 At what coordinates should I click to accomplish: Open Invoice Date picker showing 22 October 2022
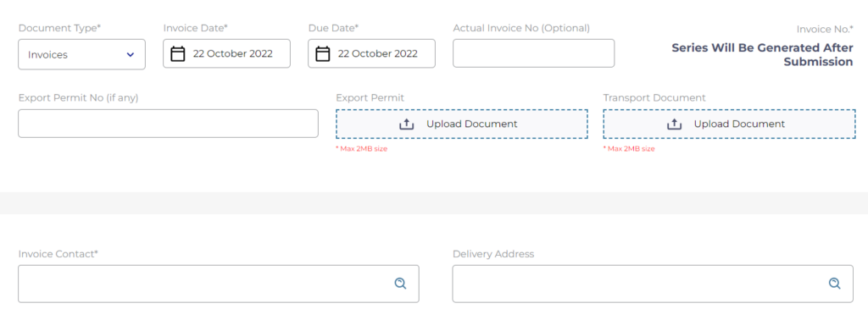click(x=226, y=53)
